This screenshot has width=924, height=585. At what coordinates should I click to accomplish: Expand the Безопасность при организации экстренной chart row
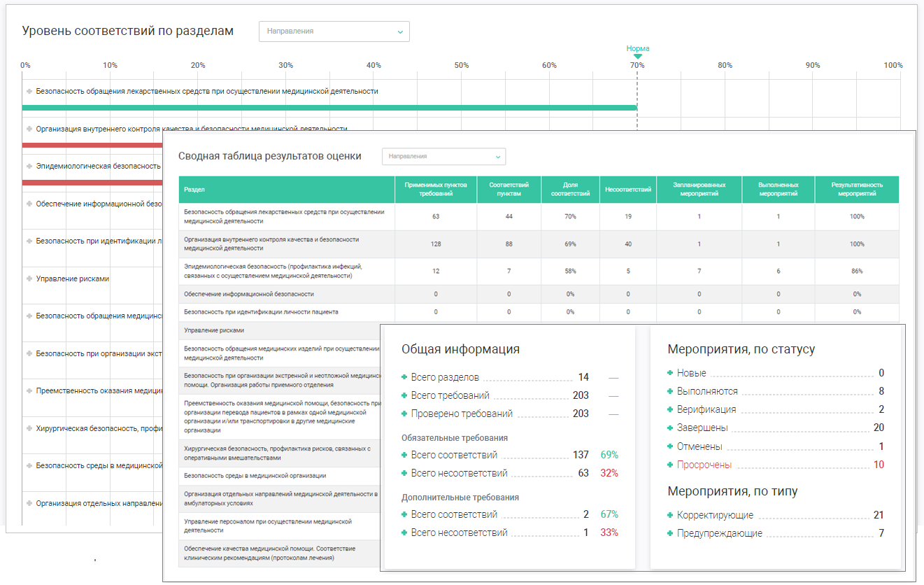click(29, 353)
